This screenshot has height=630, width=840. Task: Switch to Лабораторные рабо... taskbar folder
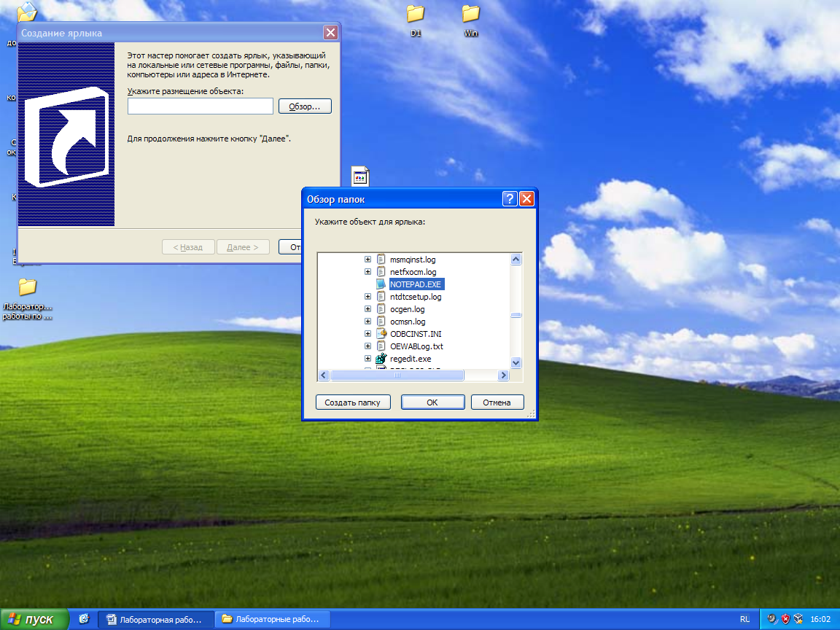[272, 619]
